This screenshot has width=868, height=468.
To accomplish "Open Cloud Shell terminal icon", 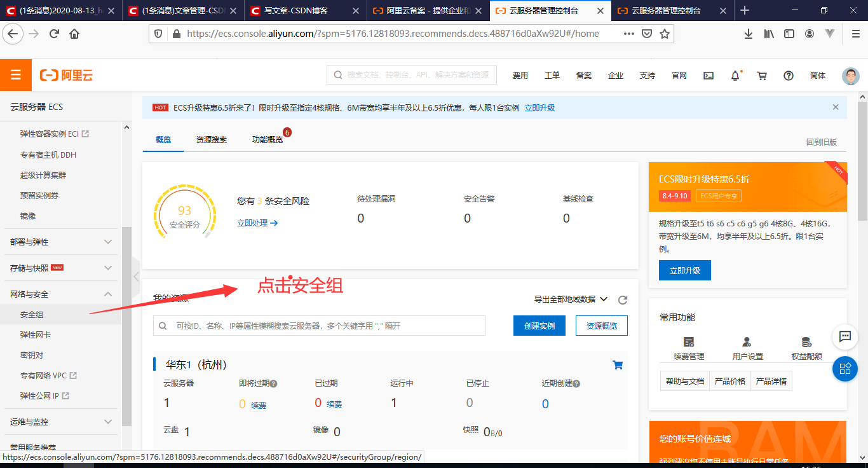I will (709, 76).
